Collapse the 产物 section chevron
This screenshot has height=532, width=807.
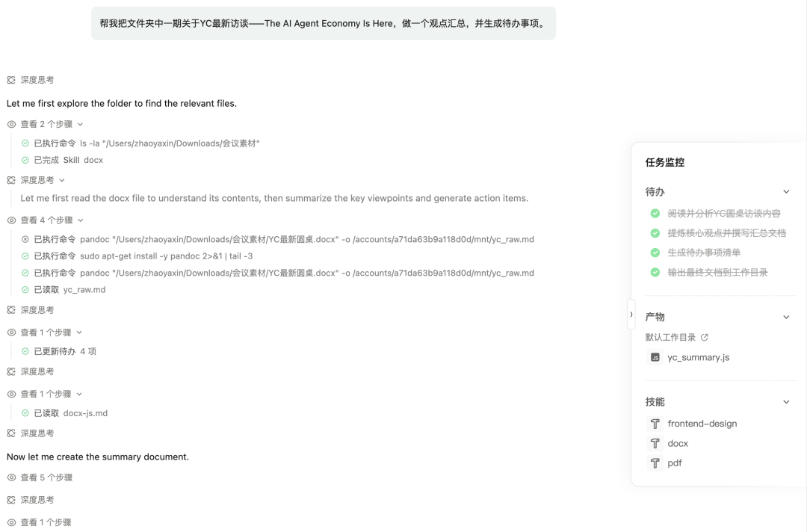(x=786, y=318)
